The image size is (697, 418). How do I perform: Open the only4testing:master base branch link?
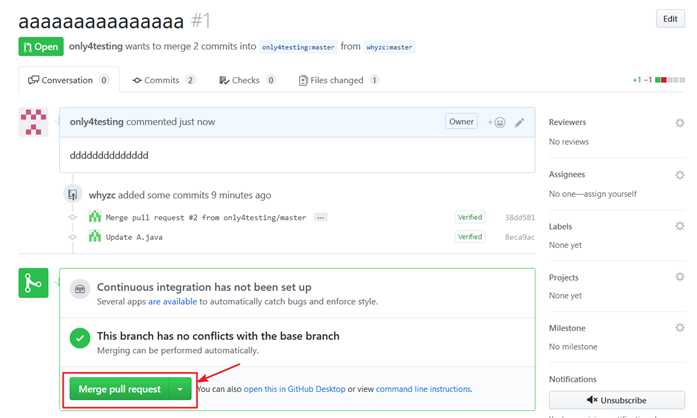coord(298,47)
